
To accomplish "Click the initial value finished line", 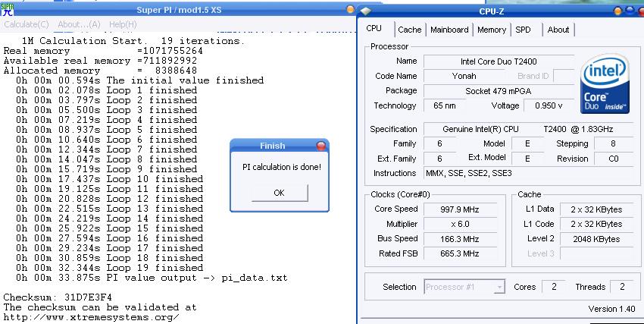I will click(139, 80).
